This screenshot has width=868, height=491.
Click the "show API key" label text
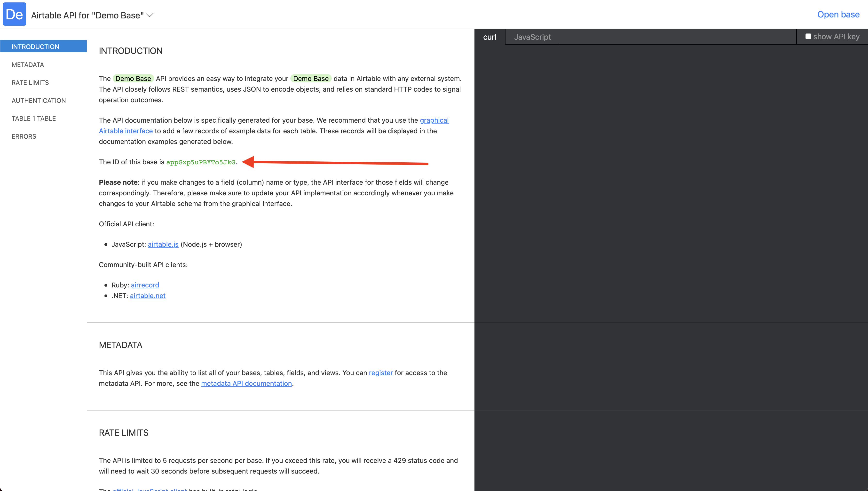[x=836, y=36]
